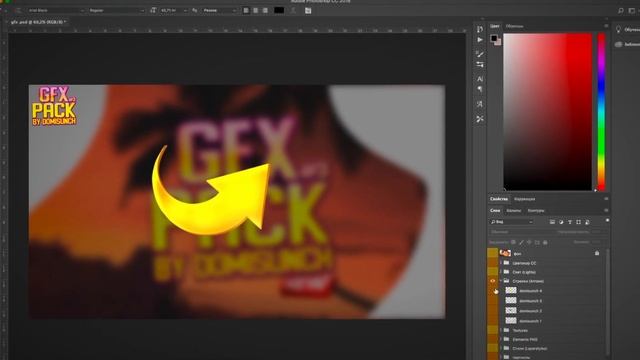This screenshot has height=360, width=640.
Task: Click the Layers panel vertical scrollbar
Action: click(x=608, y=302)
